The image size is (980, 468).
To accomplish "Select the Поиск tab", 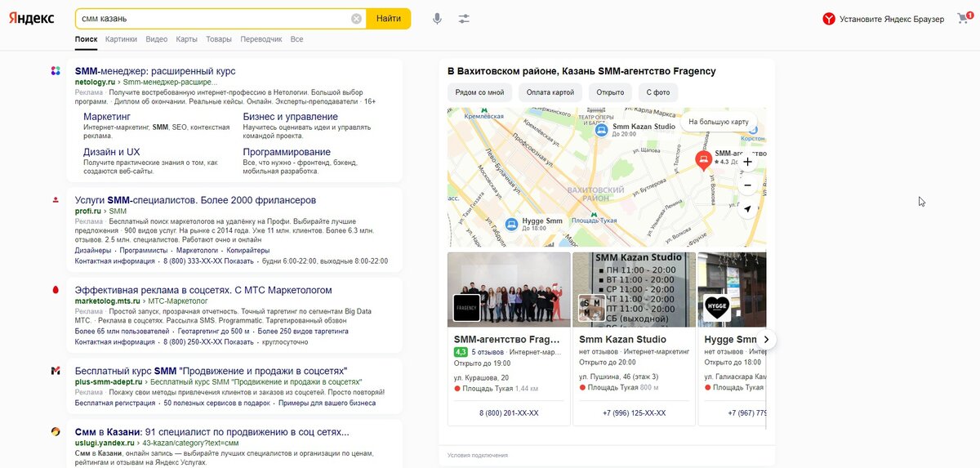I will coord(86,39).
